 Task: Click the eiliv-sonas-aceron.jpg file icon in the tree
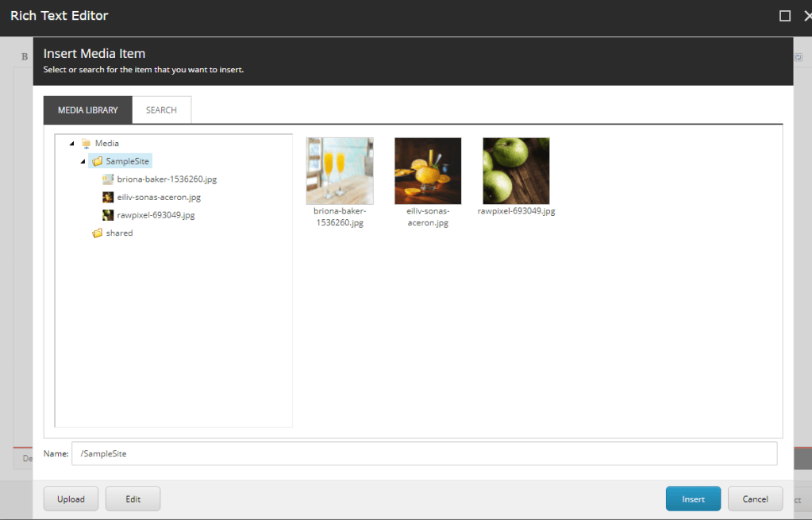pos(108,197)
